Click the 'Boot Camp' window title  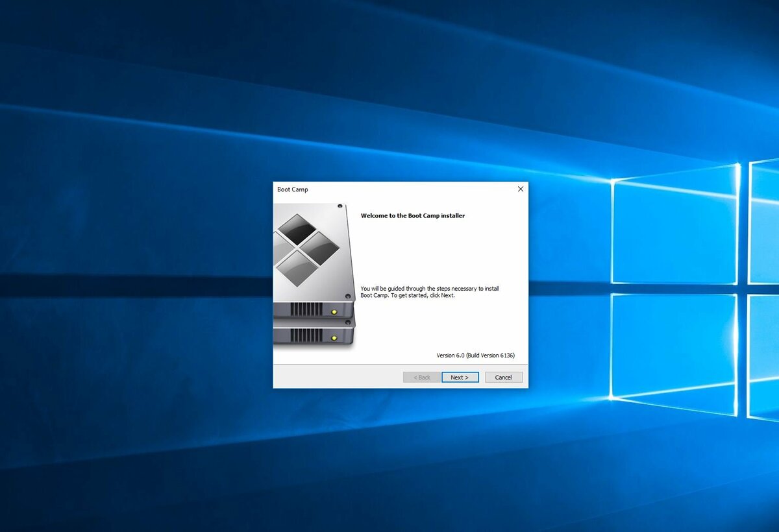[x=293, y=189]
